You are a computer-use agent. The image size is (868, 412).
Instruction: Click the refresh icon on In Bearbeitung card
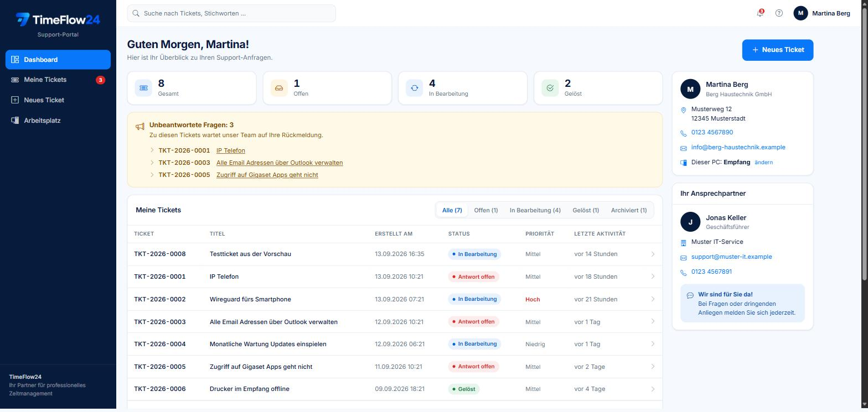(415, 88)
